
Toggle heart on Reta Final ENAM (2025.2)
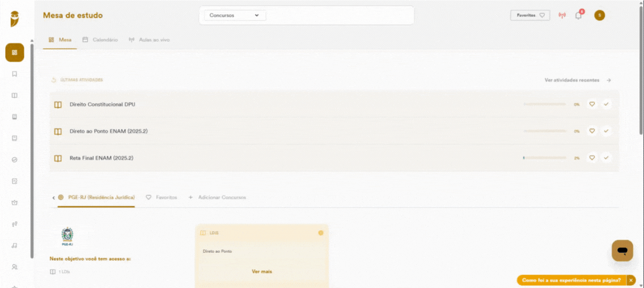coord(592,158)
